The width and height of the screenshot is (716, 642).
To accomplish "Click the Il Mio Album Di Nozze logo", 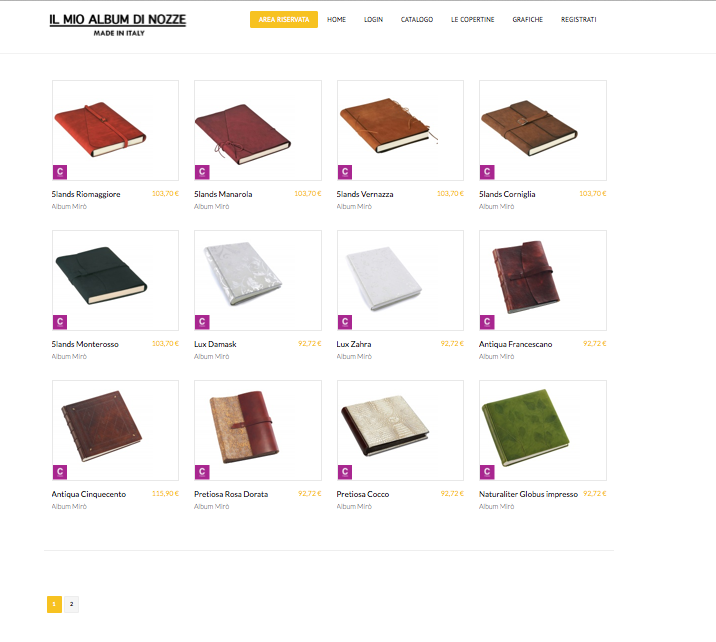I will pos(118,25).
